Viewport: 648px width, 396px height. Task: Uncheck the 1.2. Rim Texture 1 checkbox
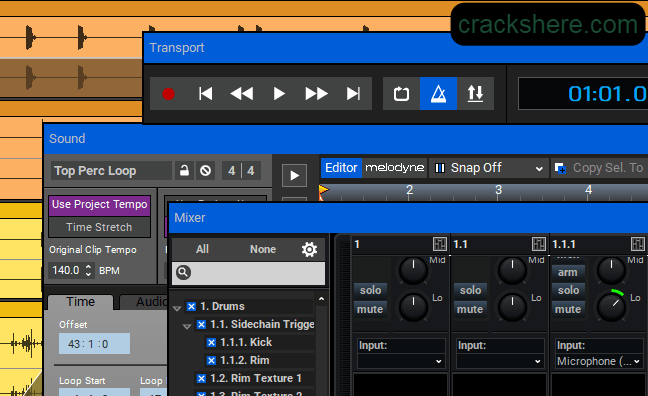201,378
